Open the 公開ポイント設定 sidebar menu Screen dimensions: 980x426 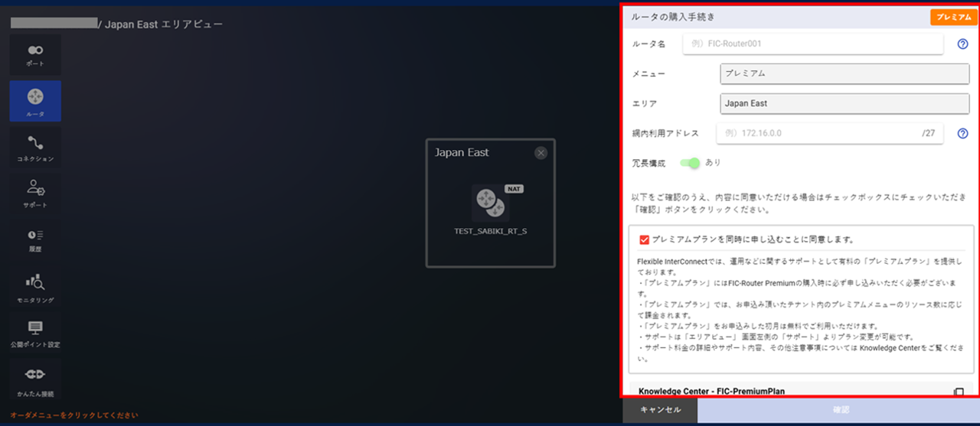[35, 333]
